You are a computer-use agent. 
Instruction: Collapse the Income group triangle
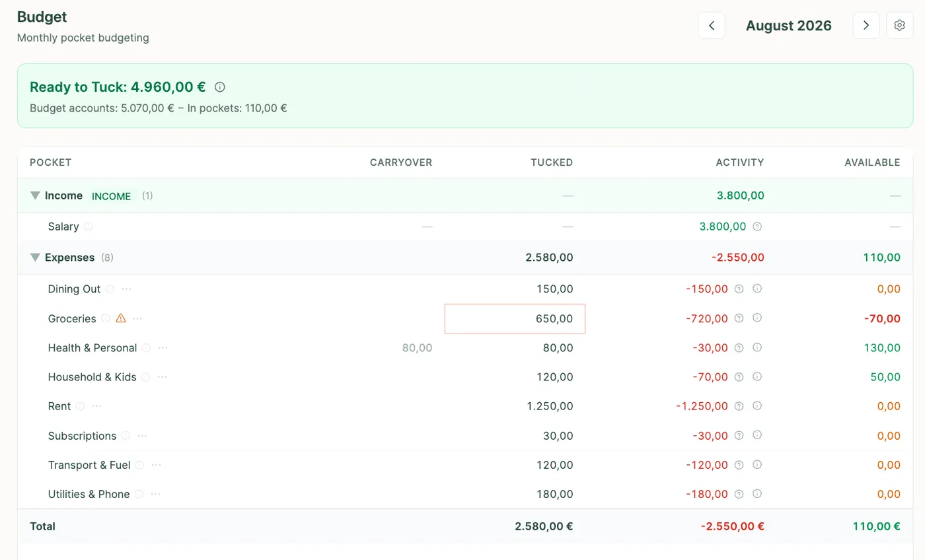(35, 195)
